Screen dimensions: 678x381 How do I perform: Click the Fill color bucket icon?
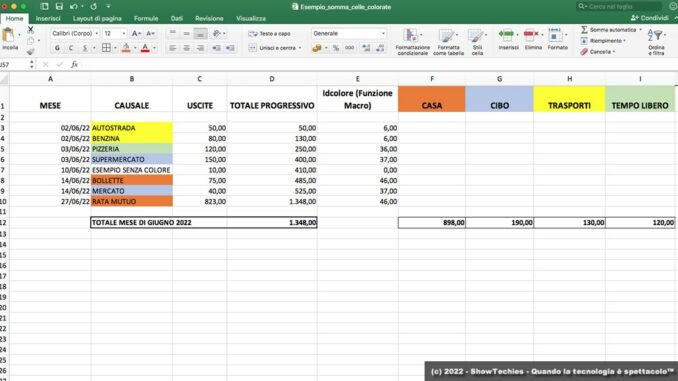[x=126, y=48]
